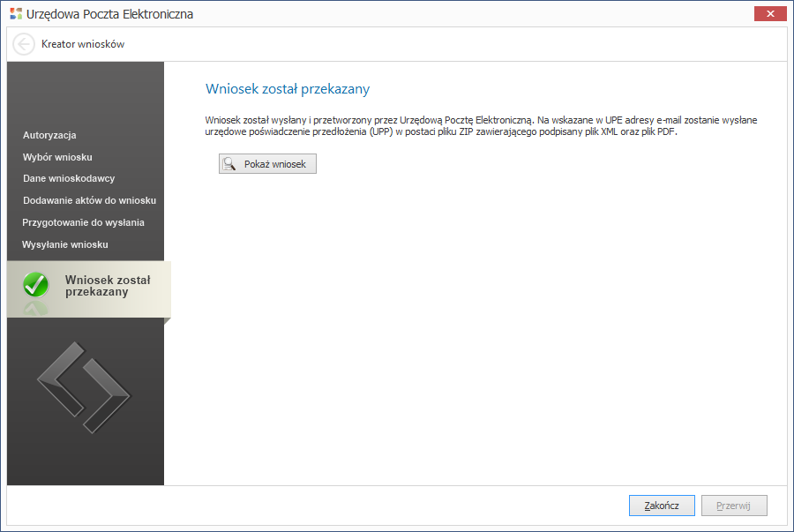Click the application logo icon in title bar
The height and width of the screenshot is (532, 794).
coord(16,13)
